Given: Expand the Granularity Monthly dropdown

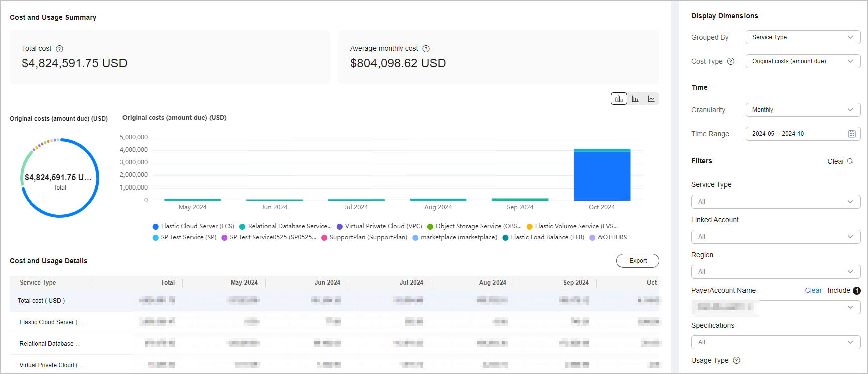Looking at the screenshot, I should [x=802, y=110].
